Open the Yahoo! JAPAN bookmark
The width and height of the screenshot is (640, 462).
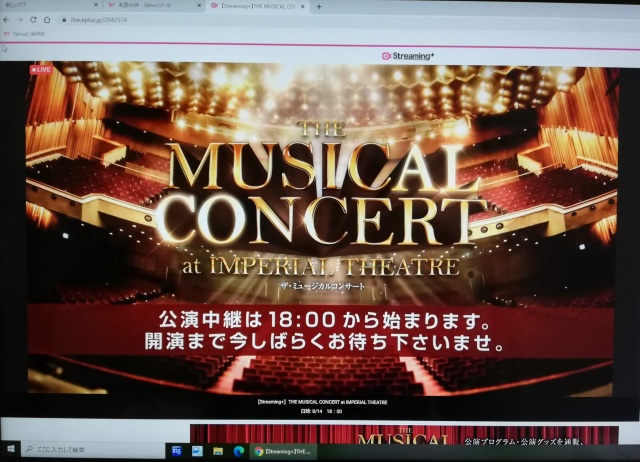[x=24, y=34]
